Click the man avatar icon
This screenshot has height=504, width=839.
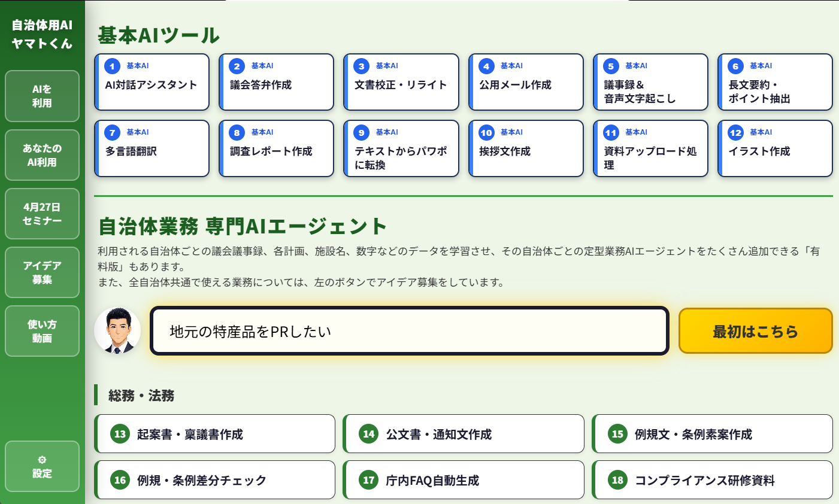[x=117, y=330]
